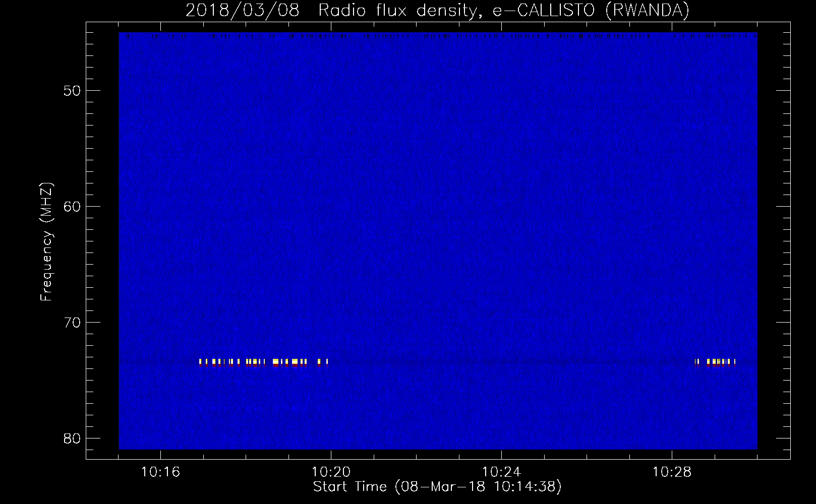Click the yellow burst cluster near 10:29
The height and width of the screenshot is (504, 816).
click(715, 362)
